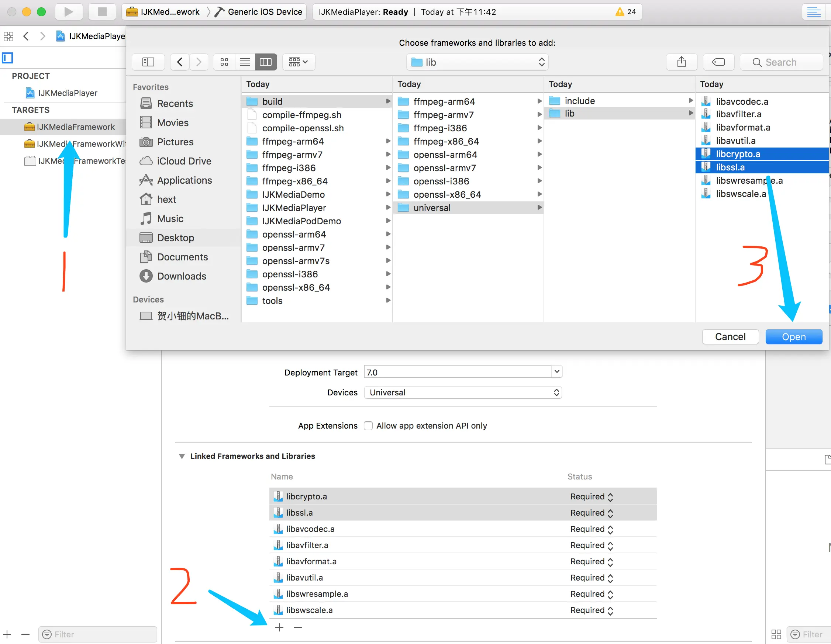The image size is (831, 644).
Task: Click the Cancel button
Action: click(x=730, y=337)
